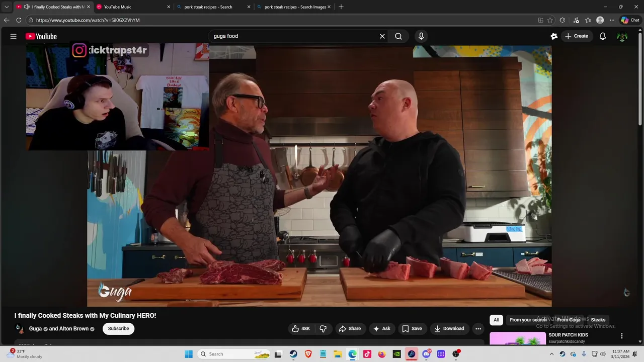Viewport: 644px width, 362px height.
Task: Open the favorites list icon
Action: 588,20
